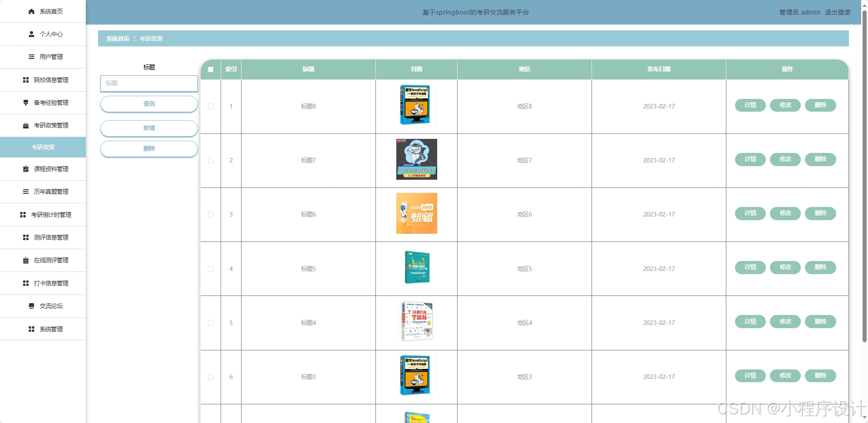Click the page vertical scrollbar

pyautogui.click(x=864, y=177)
